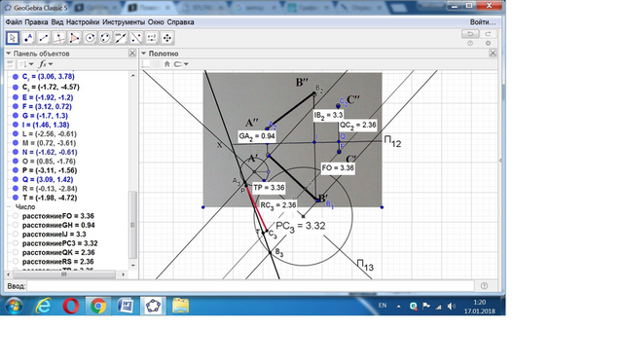Select the Move arrow tool

pyautogui.click(x=13, y=38)
